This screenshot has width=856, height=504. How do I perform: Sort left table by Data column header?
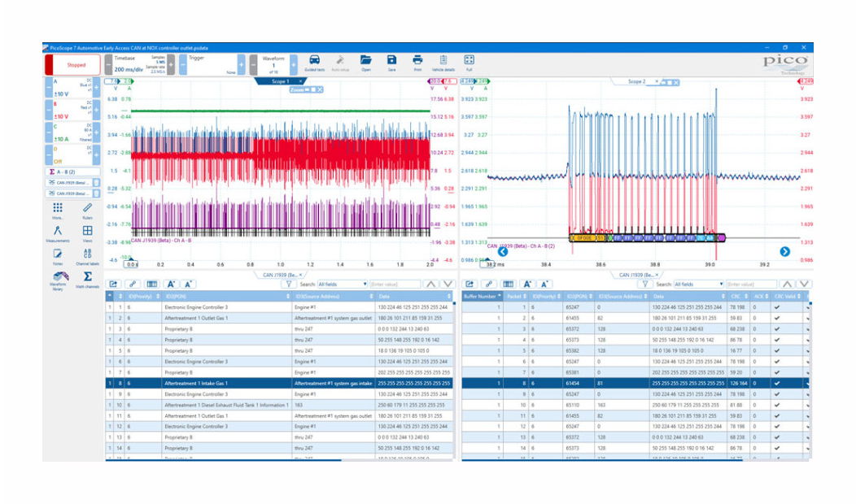pos(414,296)
